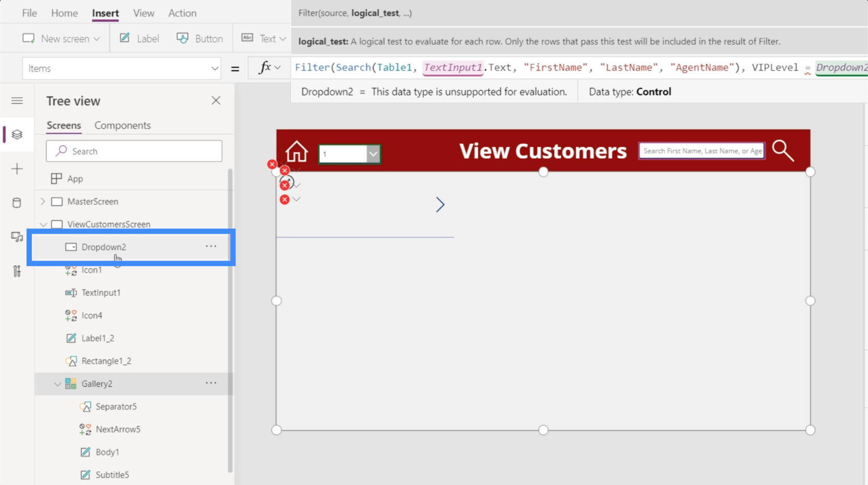Click the tree view scrollbar
Viewport: 868px width, 485px height.
(230, 320)
